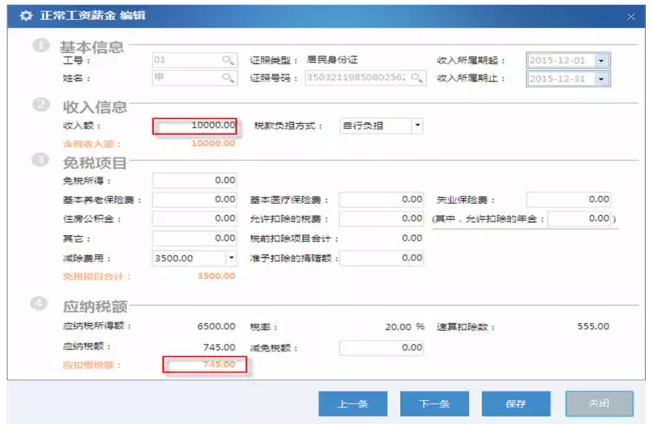The width and height of the screenshot is (652, 429).
Task: Click the search icon in 证照号码 field
Action: tap(416, 78)
